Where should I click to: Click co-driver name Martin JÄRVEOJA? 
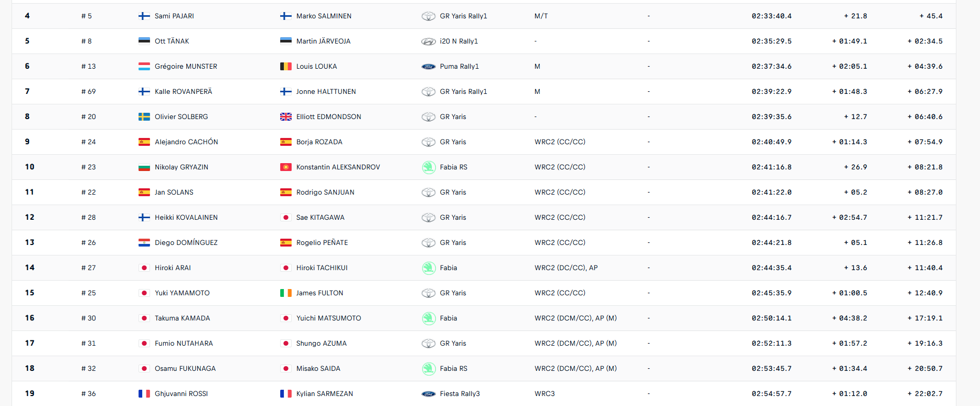point(323,41)
